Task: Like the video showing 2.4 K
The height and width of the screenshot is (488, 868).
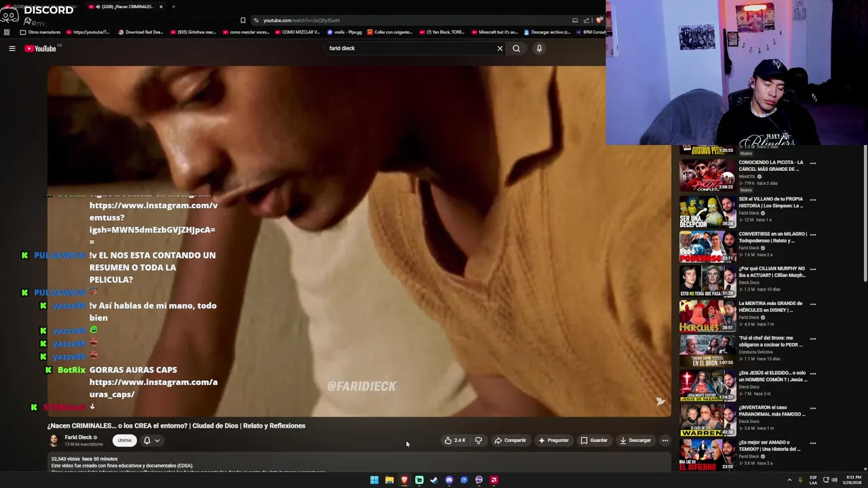Action: [x=454, y=441]
